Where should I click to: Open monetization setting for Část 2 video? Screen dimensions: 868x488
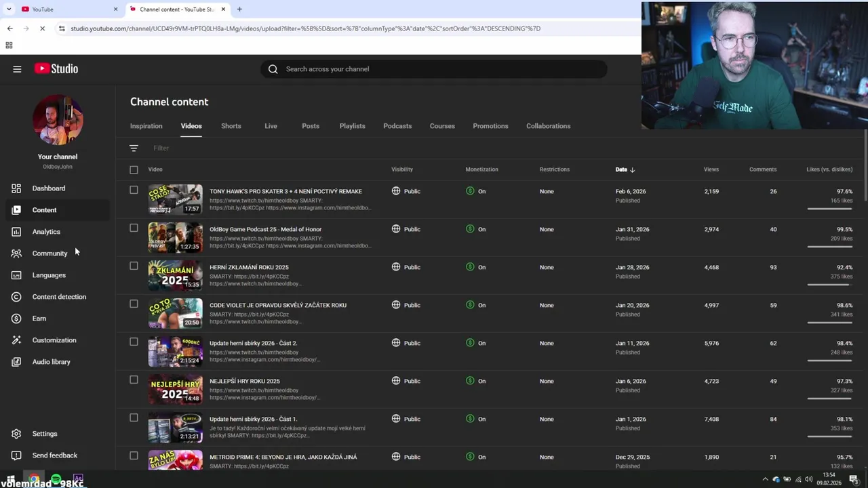(476, 343)
